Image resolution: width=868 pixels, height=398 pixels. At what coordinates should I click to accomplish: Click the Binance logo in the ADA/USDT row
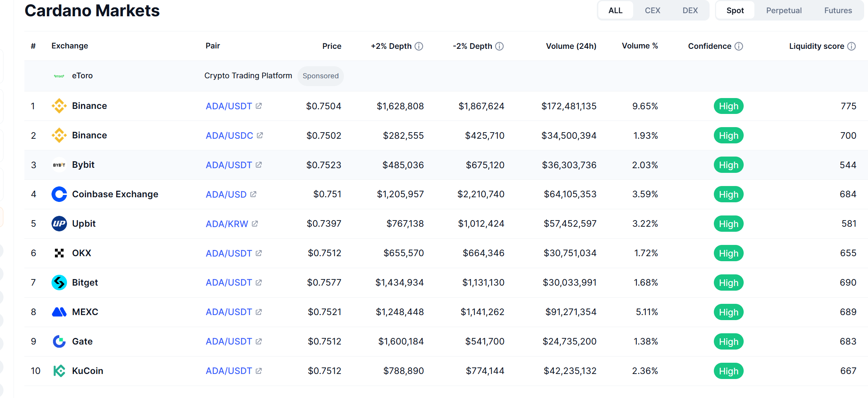pyautogui.click(x=59, y=106)
